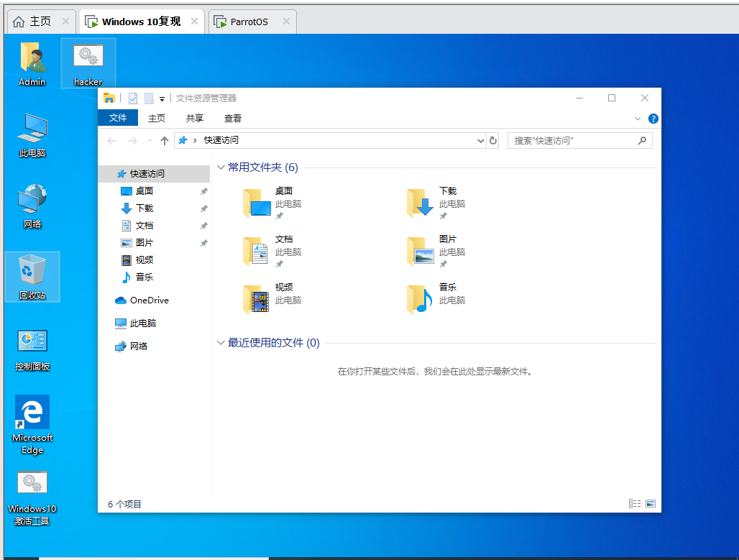Open the 文件 ribbon tab

(x=118, y=118)
